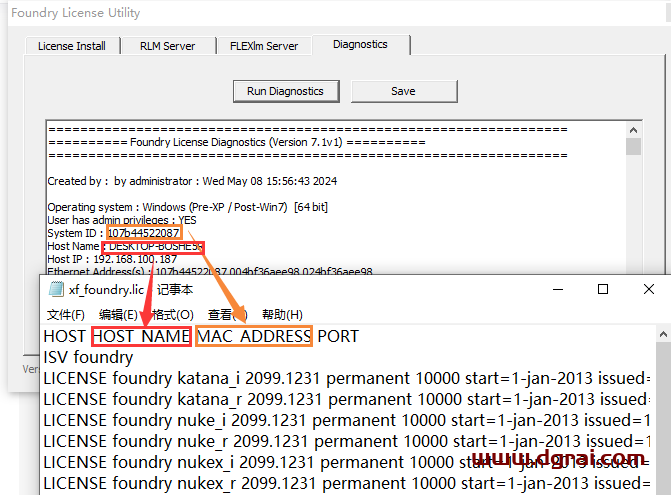
Task: Click the nuke_r license line
Action: [347, 441]
